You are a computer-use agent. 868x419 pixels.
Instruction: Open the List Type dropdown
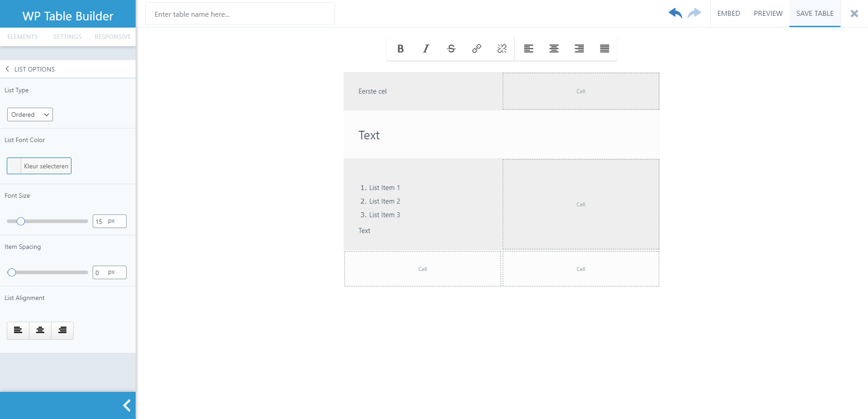(30, 114)
